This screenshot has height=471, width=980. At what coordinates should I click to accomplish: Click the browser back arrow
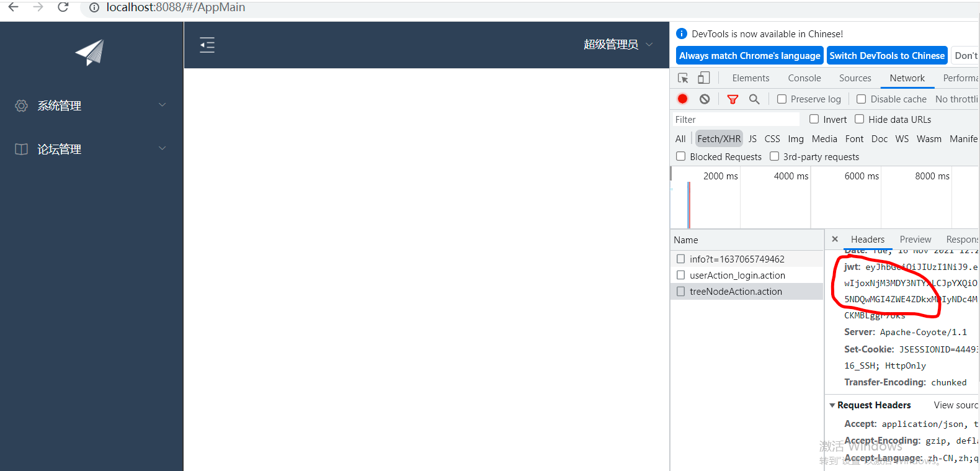13,7
